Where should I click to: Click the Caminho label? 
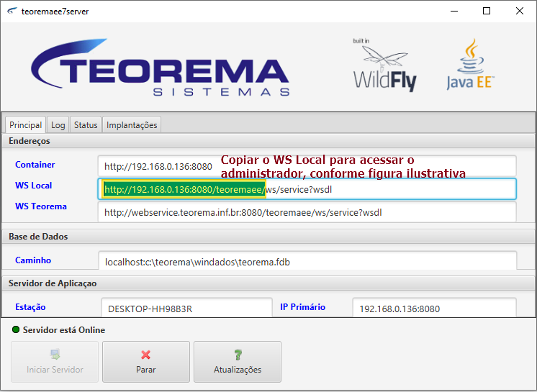click(33, 260)
